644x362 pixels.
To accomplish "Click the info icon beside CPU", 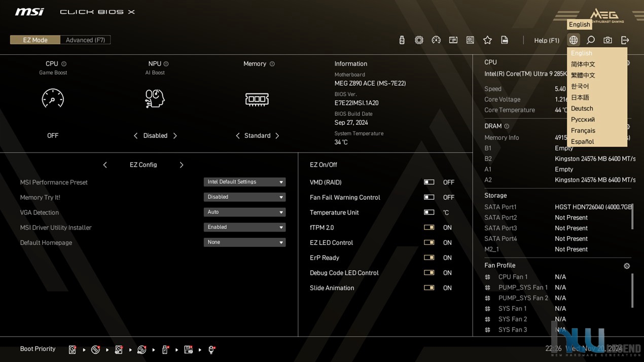I will (64, 64).
